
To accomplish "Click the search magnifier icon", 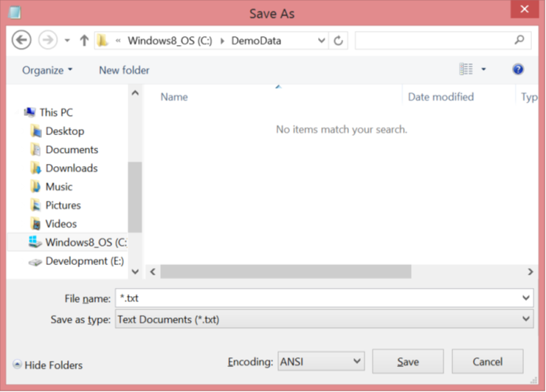I will (519, 41).
